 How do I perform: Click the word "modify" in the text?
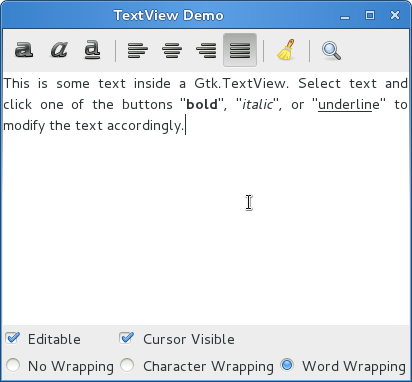coord(24,126)
